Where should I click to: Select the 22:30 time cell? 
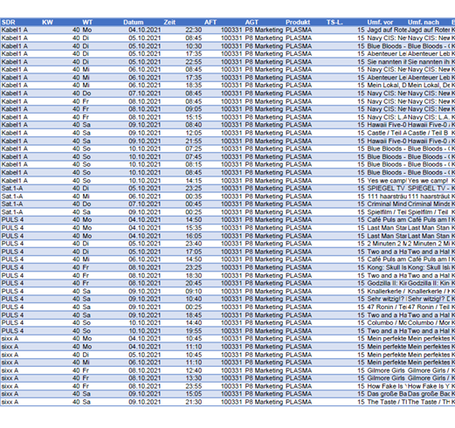194,30
